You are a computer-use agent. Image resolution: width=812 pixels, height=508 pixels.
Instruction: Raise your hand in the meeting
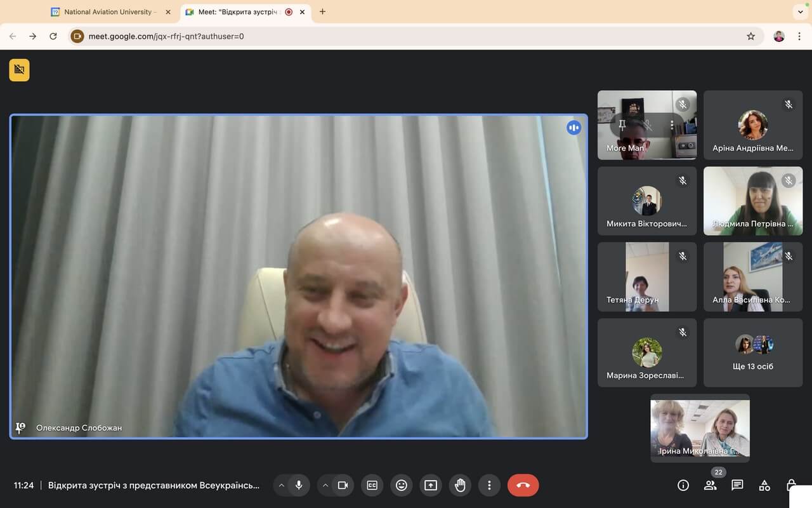(460, 485)
